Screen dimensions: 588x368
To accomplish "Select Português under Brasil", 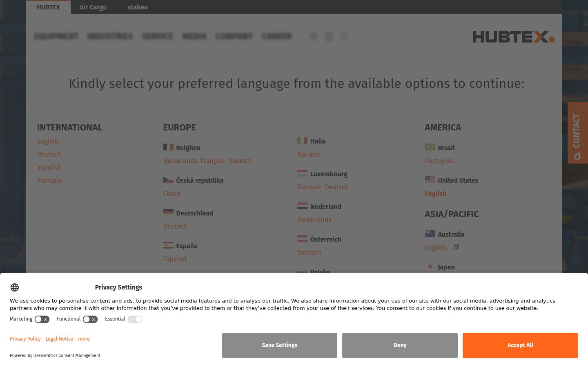I will (x=440, y=161).
